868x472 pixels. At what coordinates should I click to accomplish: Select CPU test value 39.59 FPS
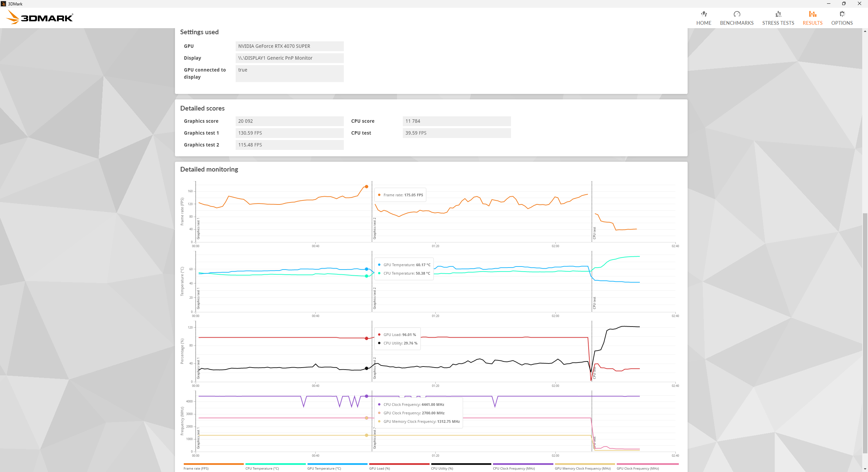tap(457, 133)
